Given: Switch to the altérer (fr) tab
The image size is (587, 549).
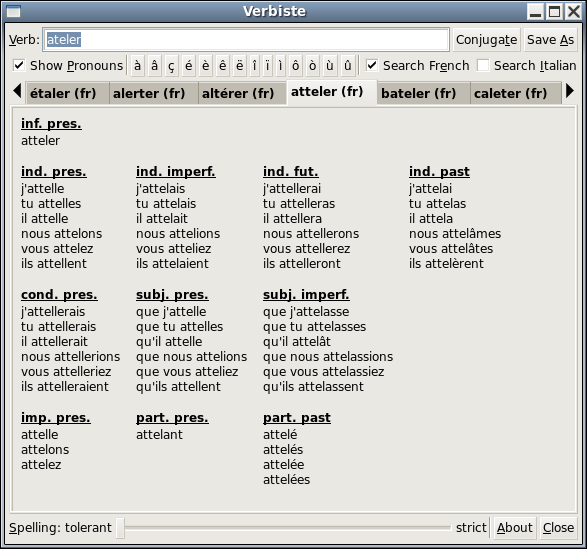Looking at the screenshot, I should point(238,93).
